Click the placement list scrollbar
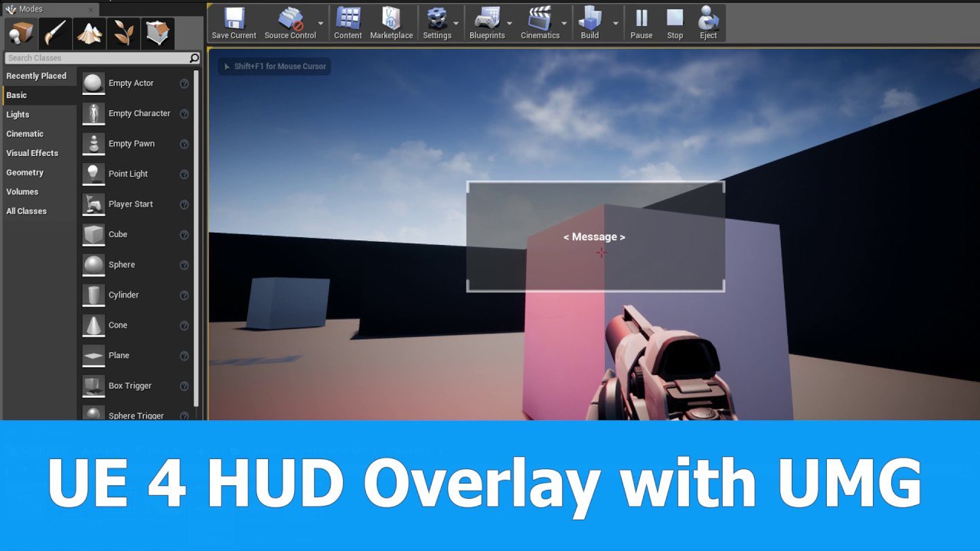Viewport: 980px width, 551px height. (x=197, y=237)
